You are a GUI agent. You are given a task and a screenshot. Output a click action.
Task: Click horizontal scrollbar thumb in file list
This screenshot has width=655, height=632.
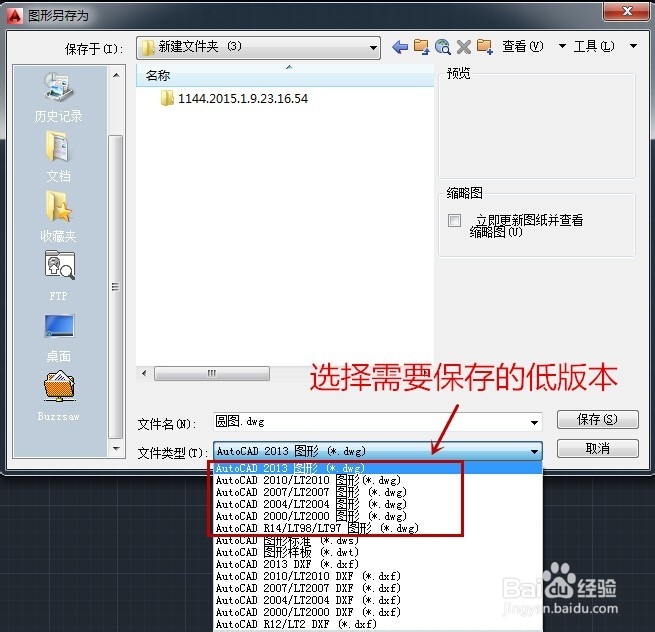point(212,373)
